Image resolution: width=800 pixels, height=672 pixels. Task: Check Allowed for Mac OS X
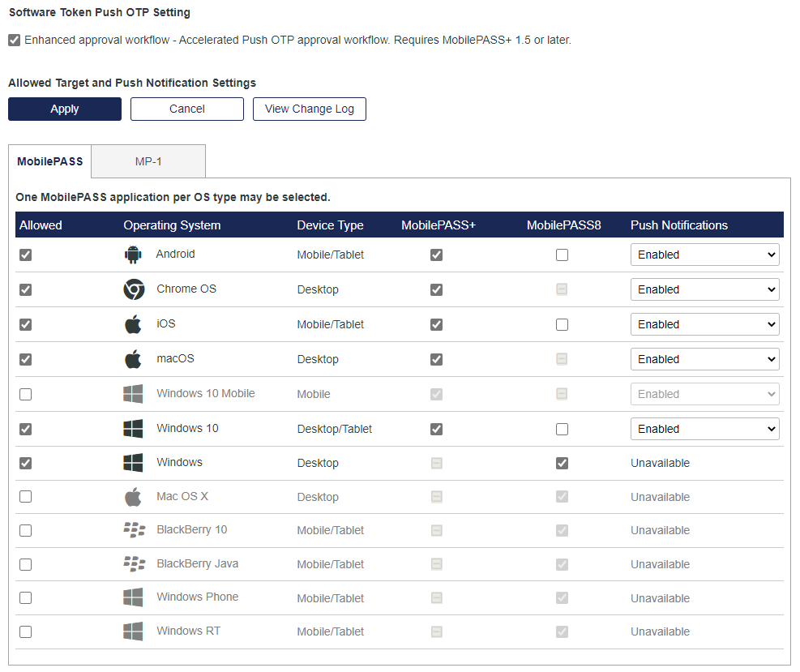tap(25, 496)
